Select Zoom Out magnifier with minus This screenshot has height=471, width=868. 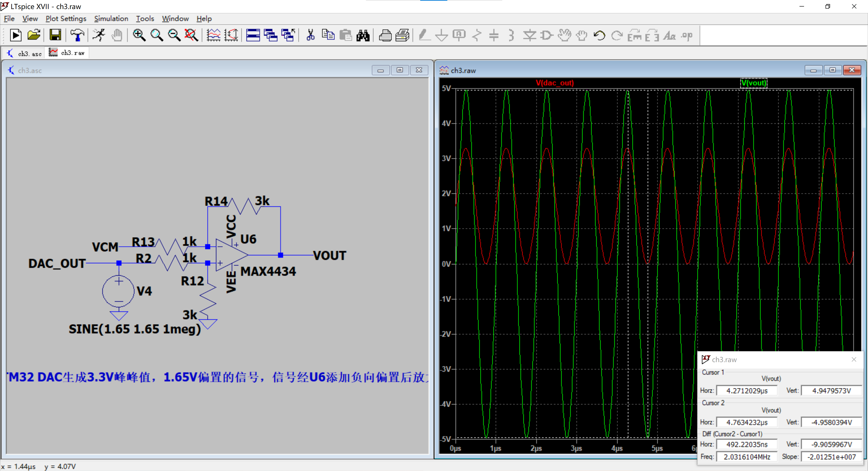(174, 35)
